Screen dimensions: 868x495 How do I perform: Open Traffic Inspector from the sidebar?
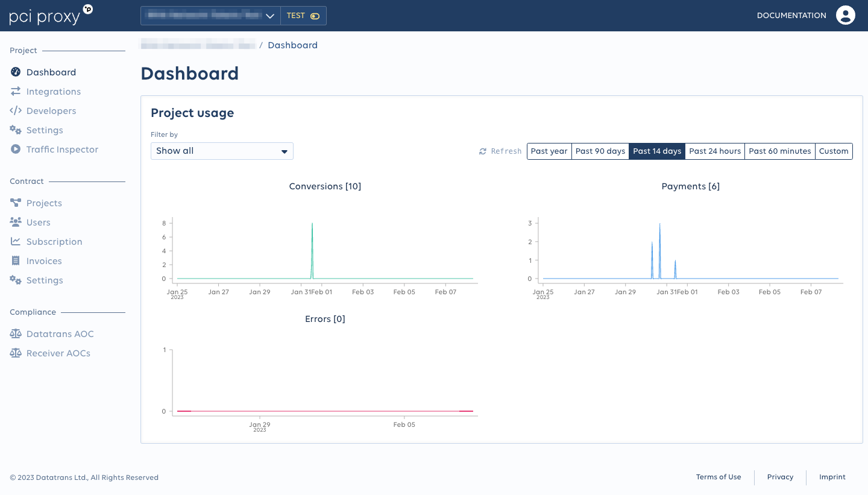coord(62,150)
